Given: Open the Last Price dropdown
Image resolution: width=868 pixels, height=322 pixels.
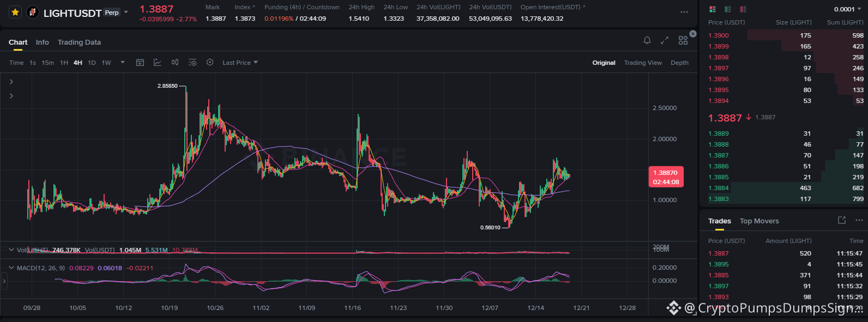Looking at the screenshot, I should 240,63.
